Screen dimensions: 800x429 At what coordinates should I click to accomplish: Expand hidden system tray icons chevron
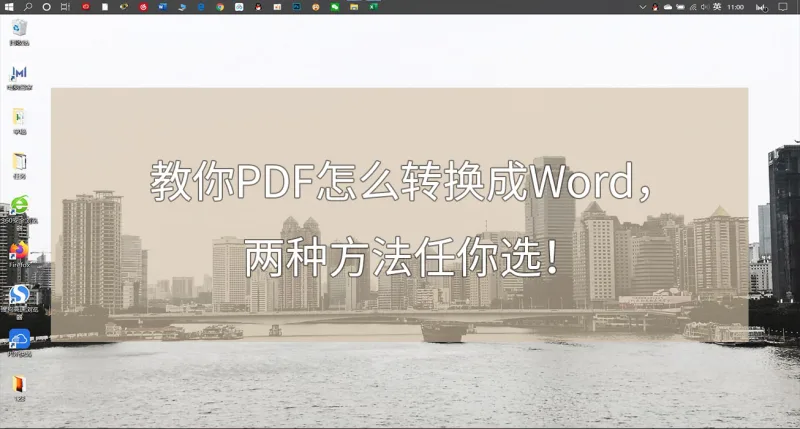[x=642, y=7]
